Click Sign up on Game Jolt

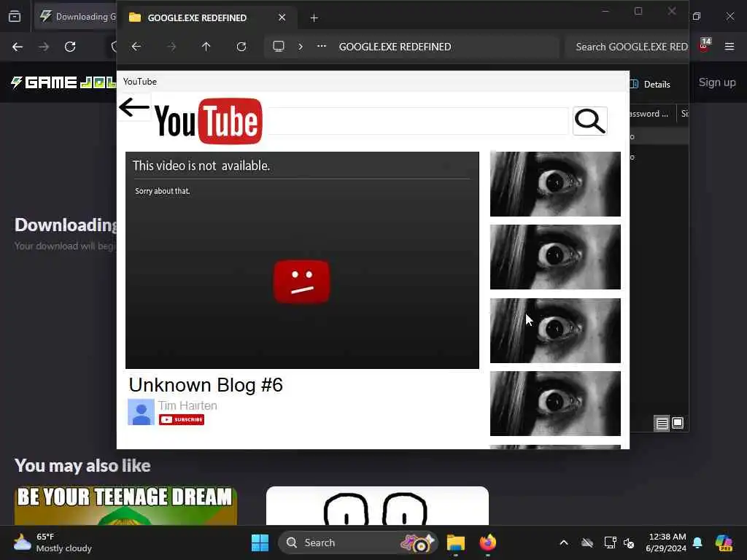pos(717,82)
